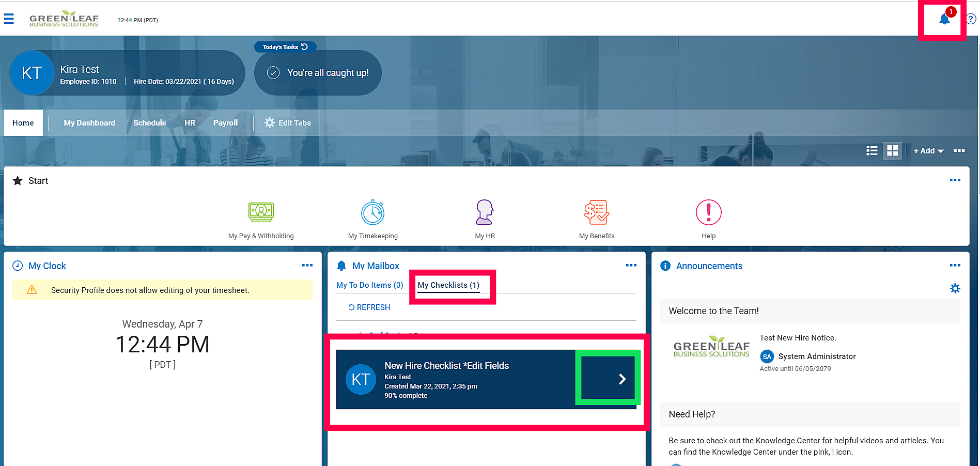Switch to grid layout view
Screen dimensions: 980x466
[893, 151]
